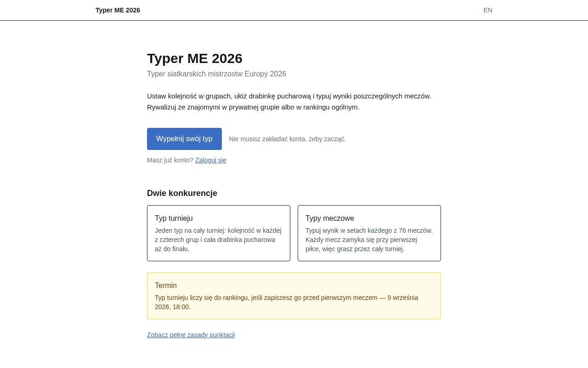Click the yellow Termin notice box
The image size is (588, 368).
[x=294, y=296]
